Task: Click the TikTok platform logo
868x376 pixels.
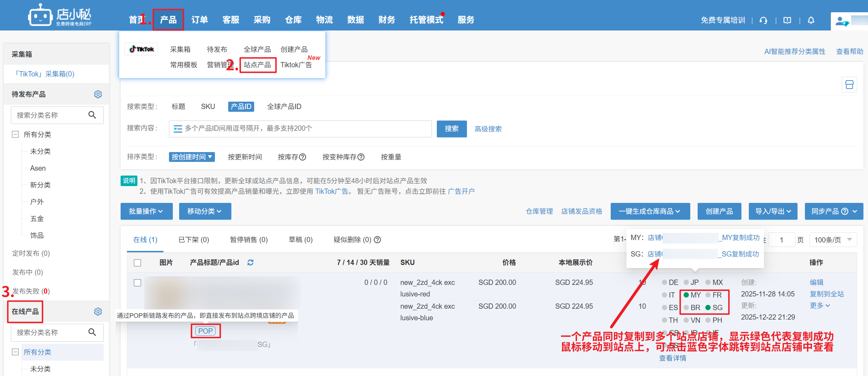Action: pyautogui.click(x=142, y=49)
